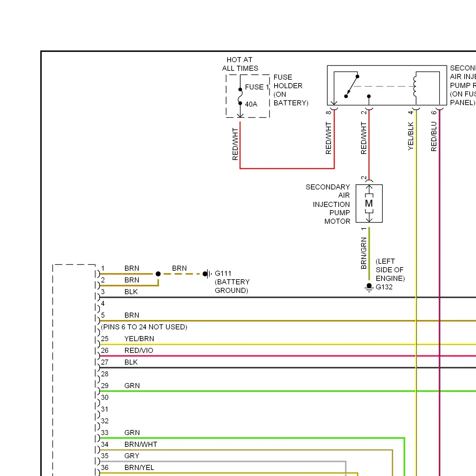Select the 'G111' label

[223, 273]
